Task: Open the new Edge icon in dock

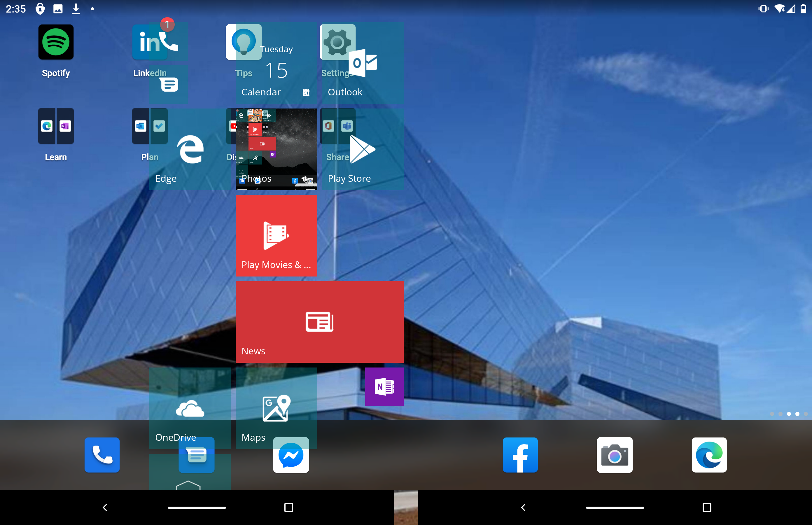Action: coord(709,455)
